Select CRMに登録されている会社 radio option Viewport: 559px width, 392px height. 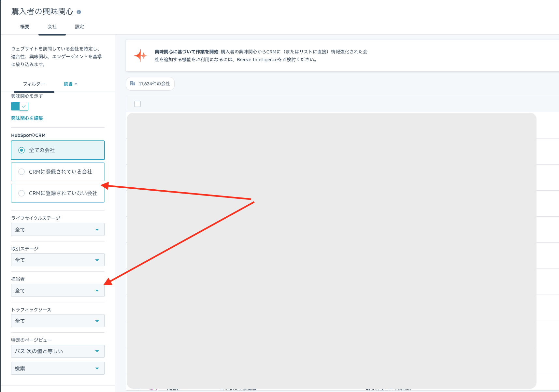tap(21, 172)
